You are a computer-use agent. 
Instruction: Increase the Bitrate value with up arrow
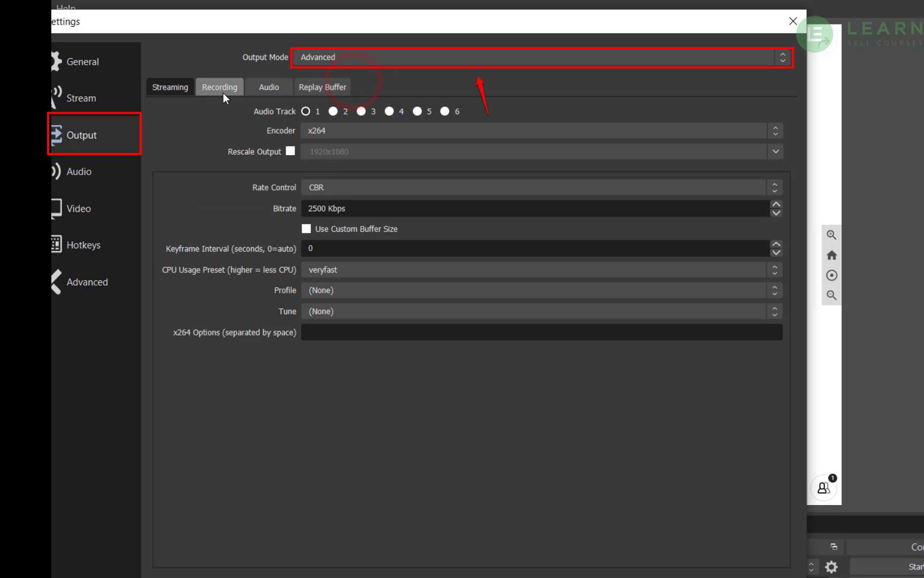point(776,204)
